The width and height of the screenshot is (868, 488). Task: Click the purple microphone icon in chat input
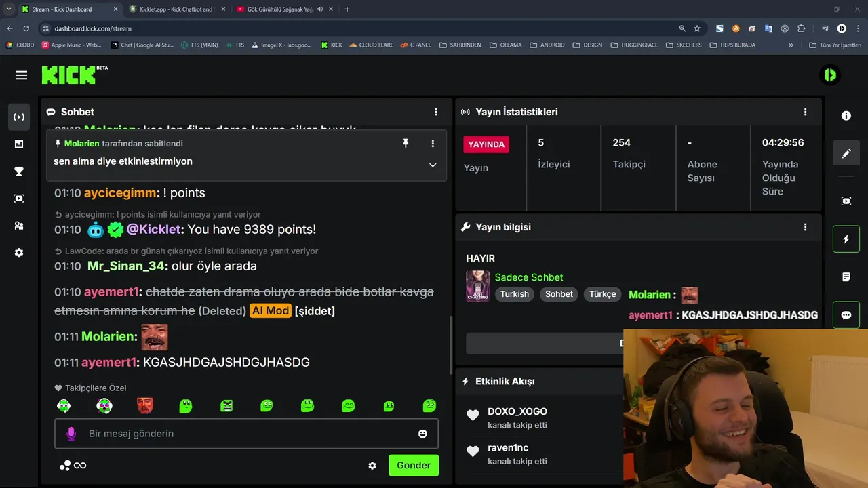click(x=71, y=434)
